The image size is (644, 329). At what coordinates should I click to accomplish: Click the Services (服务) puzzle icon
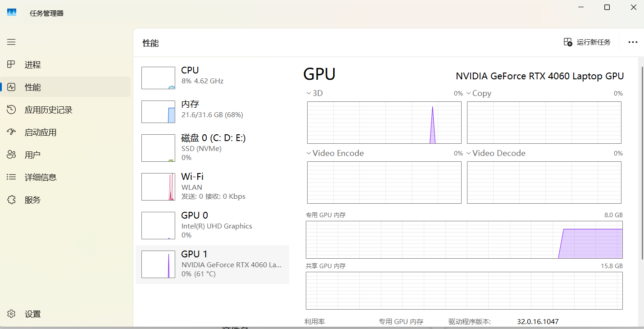click(11, 200)
